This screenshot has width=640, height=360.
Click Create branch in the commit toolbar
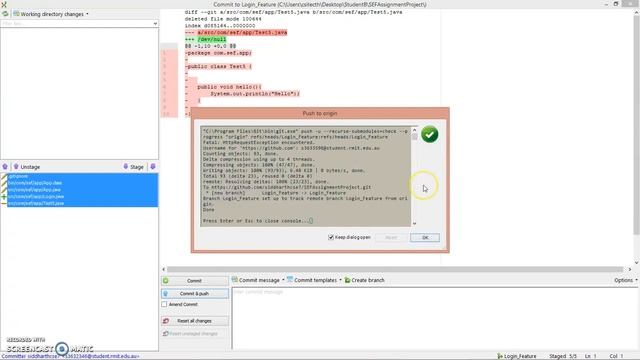coord(364,280)
